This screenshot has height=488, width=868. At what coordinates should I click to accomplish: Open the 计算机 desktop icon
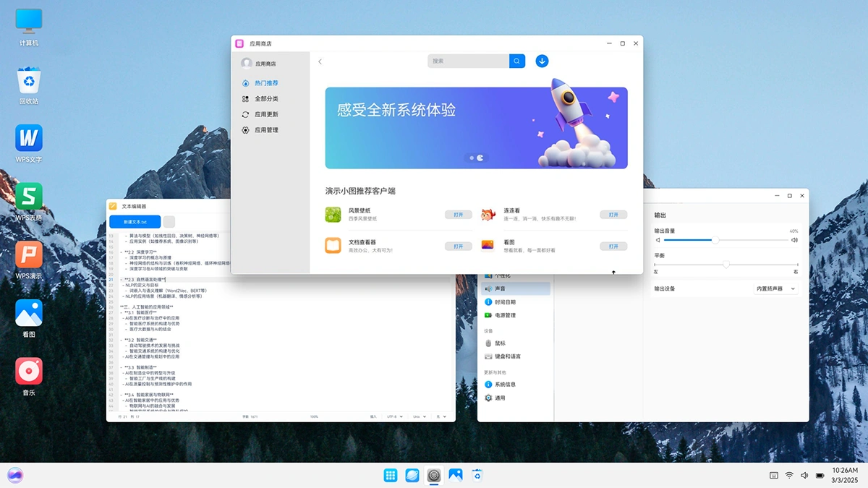pyautogui.click(x=29, y=27)
